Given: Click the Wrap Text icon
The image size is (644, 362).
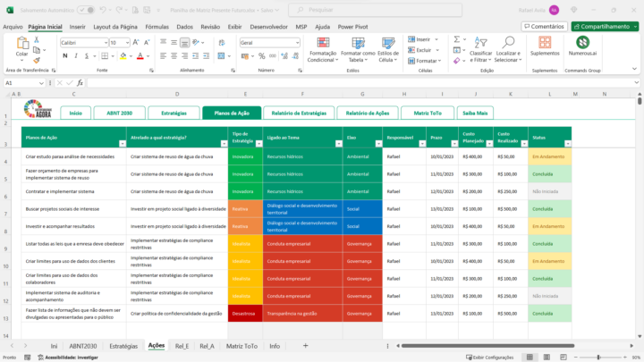Looking at the screenshot, I should click(222, 43).
